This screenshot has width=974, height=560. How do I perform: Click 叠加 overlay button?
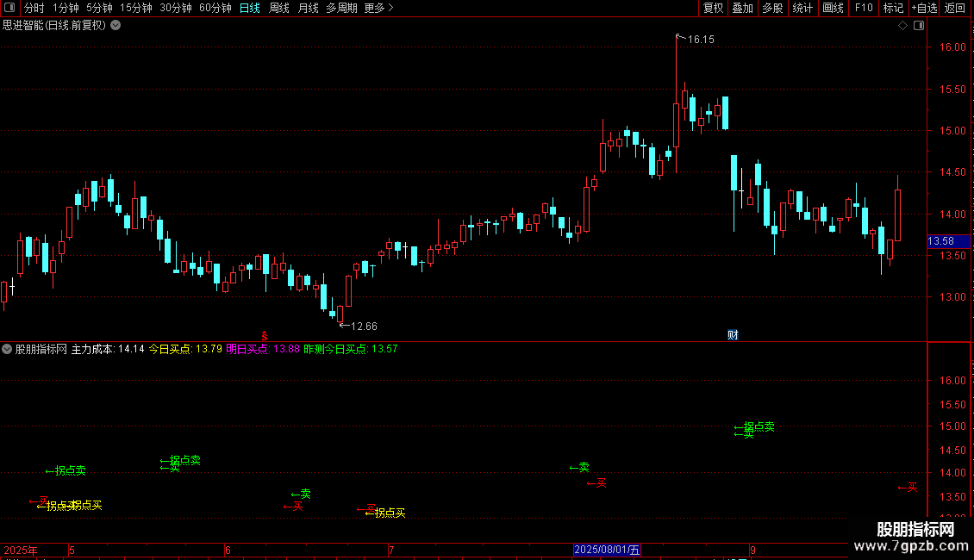click(x=742, y=8)
